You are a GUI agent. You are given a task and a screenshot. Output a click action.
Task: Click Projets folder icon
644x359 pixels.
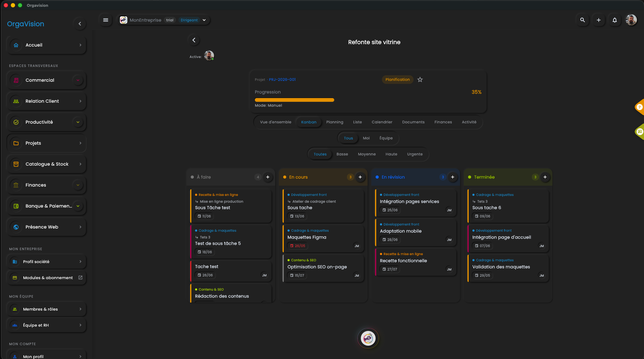click(16, 143)
